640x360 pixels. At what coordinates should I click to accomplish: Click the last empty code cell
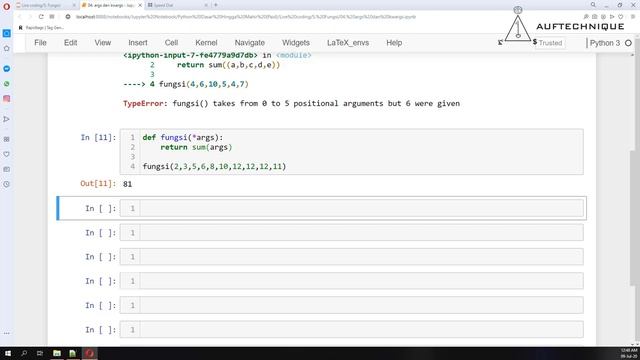pos(351,329)
